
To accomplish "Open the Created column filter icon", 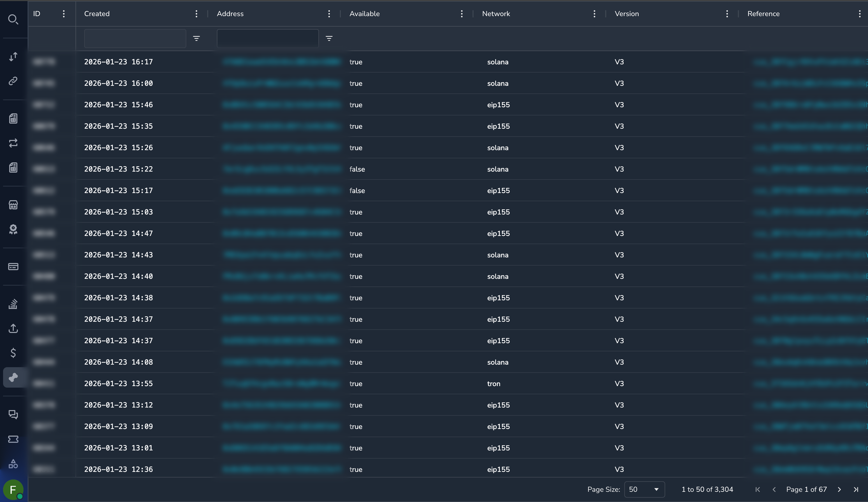I will tap(196, 38).
